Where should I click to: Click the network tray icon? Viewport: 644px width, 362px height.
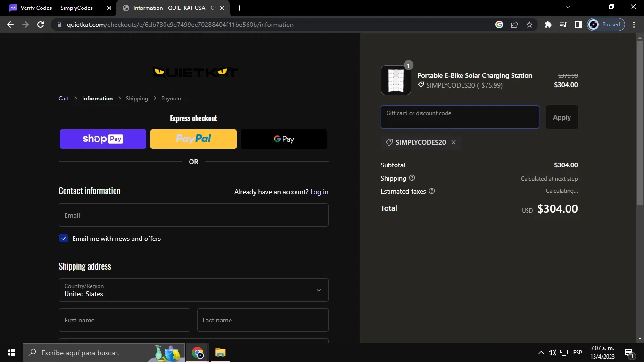[564, 353]
